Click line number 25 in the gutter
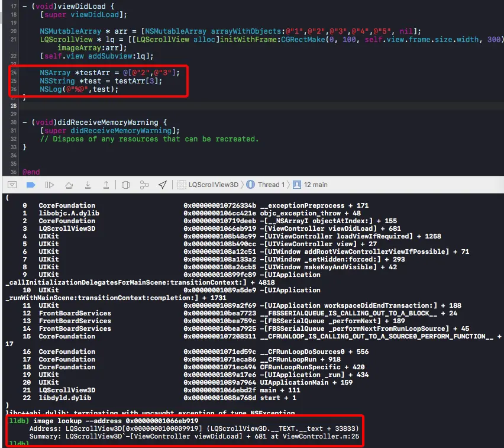The height and width of the screenshot is (448, 504). [14, 81]
